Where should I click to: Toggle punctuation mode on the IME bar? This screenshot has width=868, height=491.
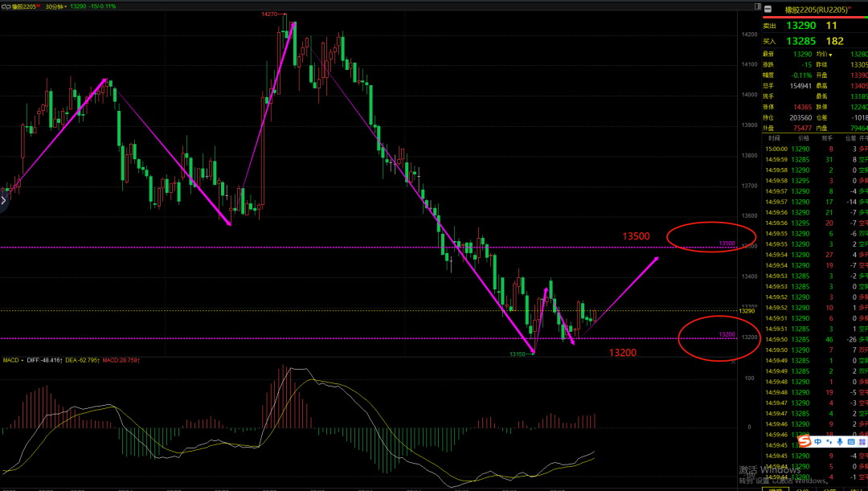829,442
